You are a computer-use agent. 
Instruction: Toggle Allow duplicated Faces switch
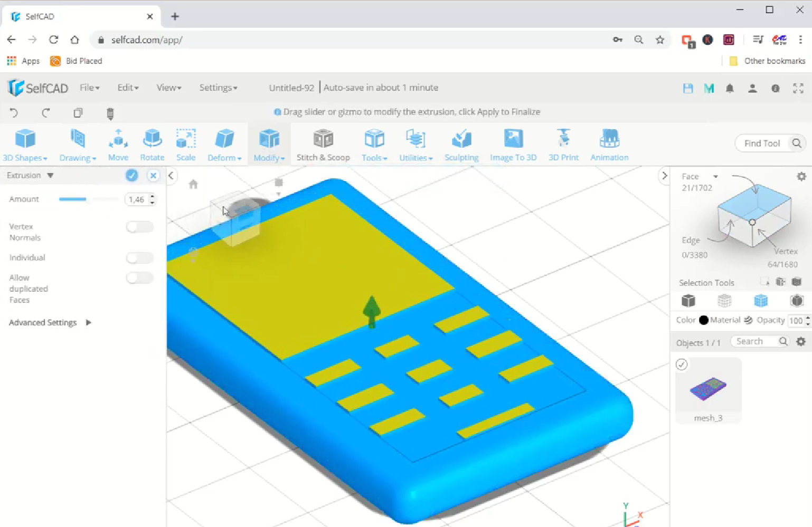pos(140,277)
